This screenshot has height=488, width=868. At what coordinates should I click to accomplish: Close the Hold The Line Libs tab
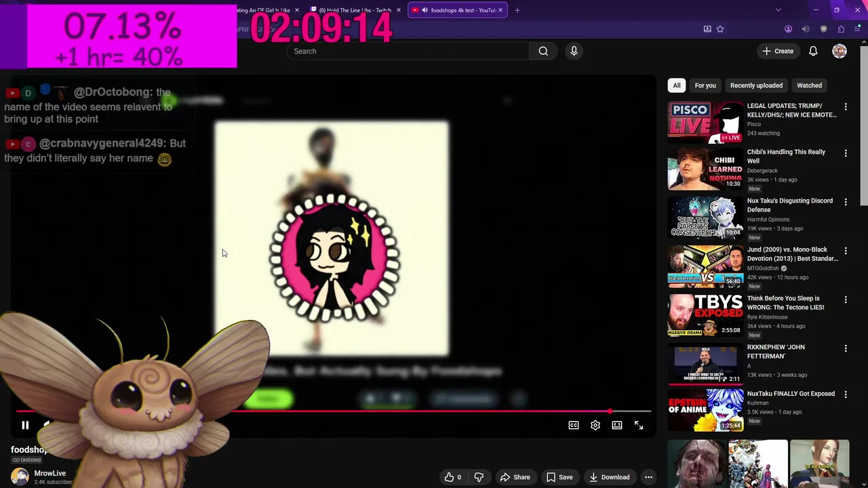pyautogui.click(x=399, y=10)
